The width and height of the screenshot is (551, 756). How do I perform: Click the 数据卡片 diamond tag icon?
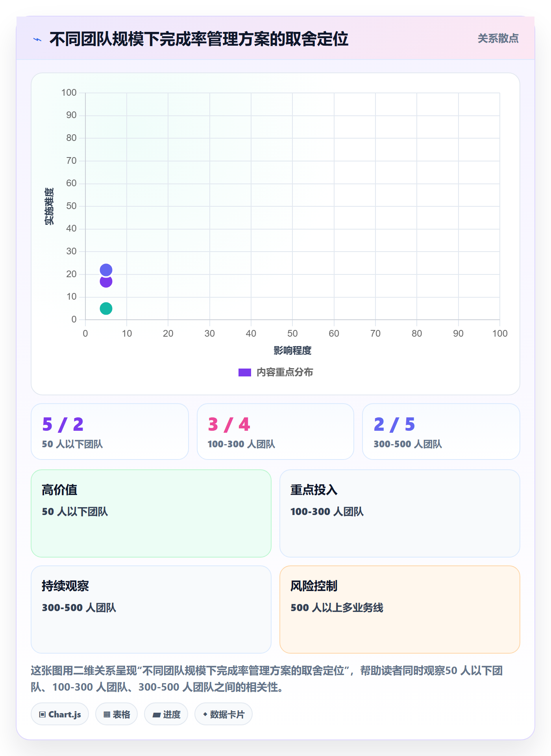click(x=205, y=714)
